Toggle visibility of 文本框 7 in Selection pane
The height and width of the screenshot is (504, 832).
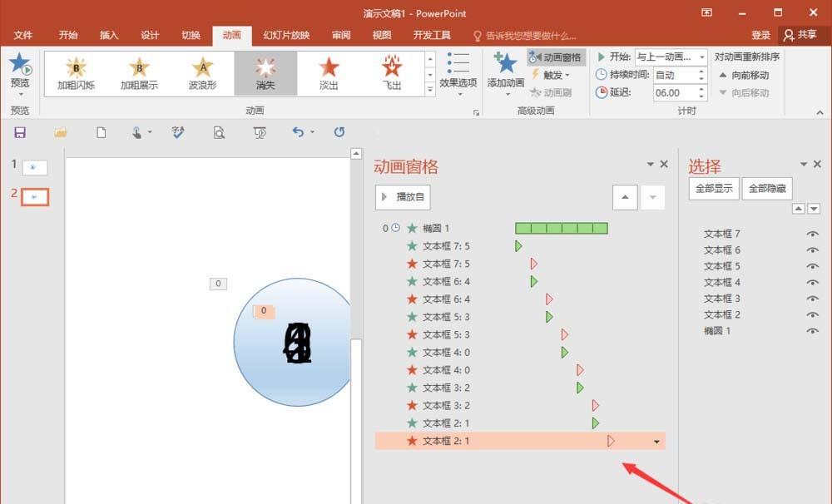pos(813,234)
